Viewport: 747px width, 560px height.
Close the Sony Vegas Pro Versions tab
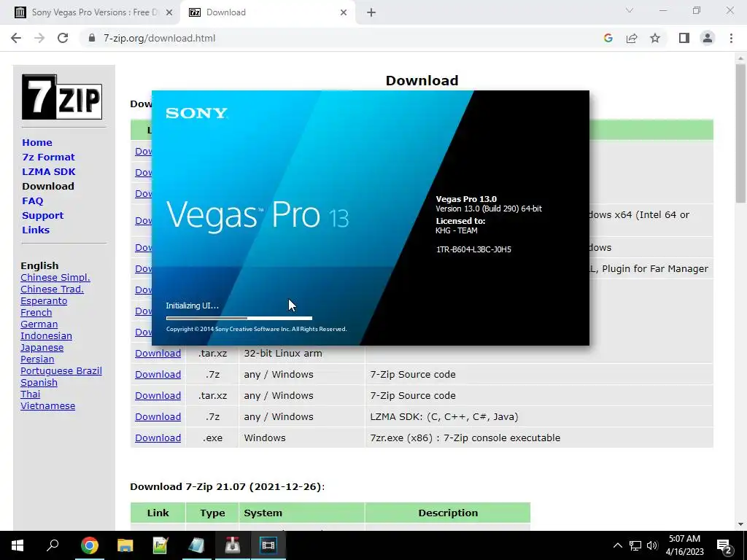[x=169, y=12]
